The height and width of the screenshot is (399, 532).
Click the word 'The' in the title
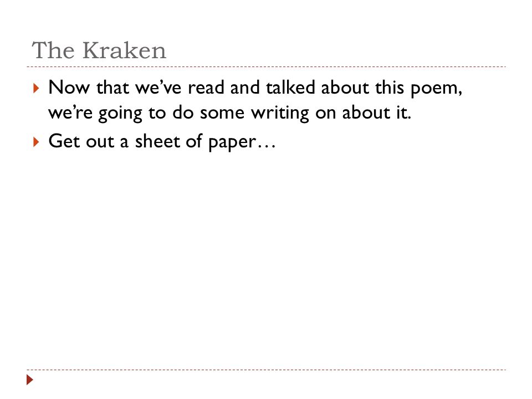pyautogui.click(x=53, y=50)
